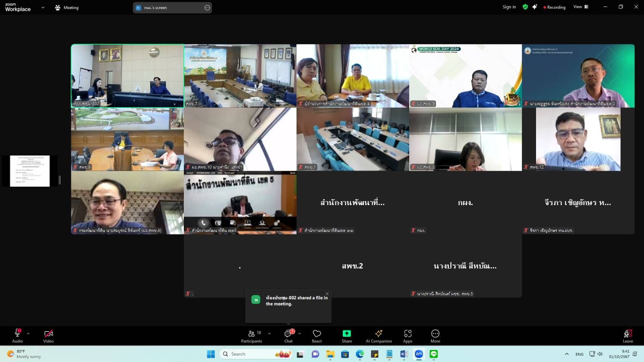Leave the meeting
The width and height of the screenshot is (644, 362).
(628, 336)
